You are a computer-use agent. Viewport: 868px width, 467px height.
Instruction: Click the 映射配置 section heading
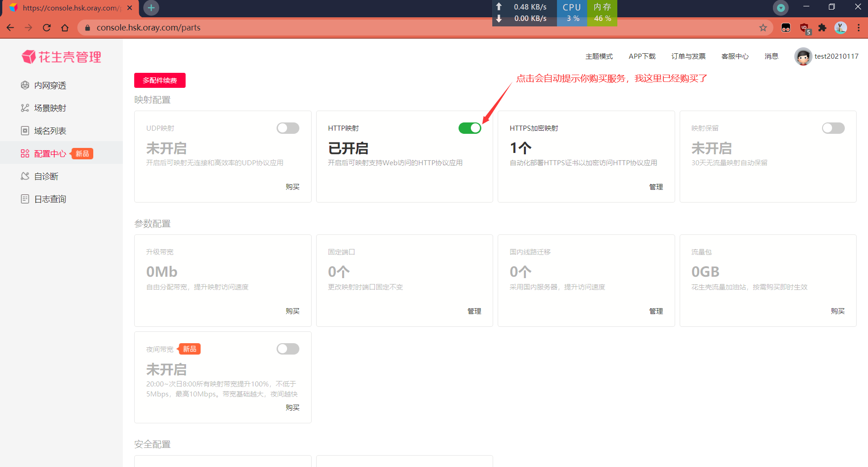152,100
